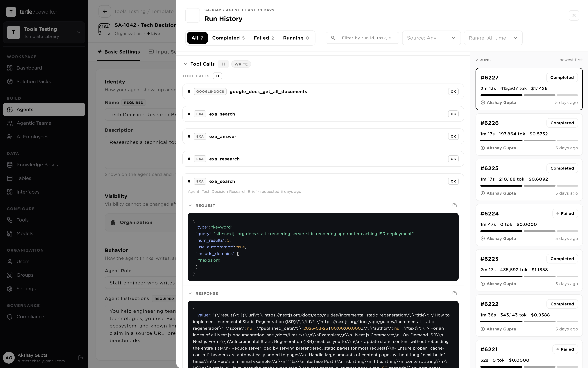Expand the google_docs_get_all_documents tool call
The width and height of the screenshot is (588, 368).
pyautogui.click(x=323, y=91)
